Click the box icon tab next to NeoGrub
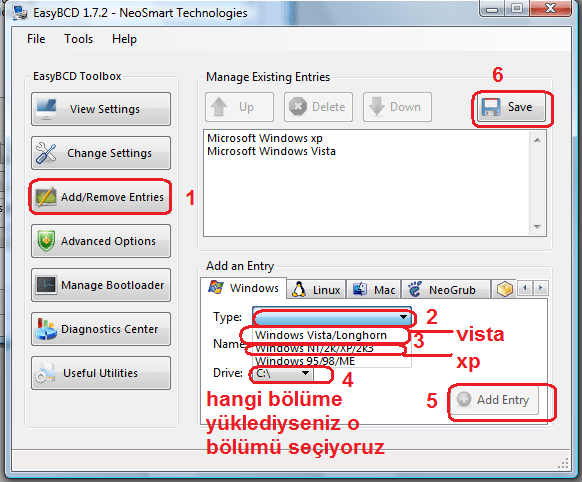582x482 pixels. tap(504, 289)
